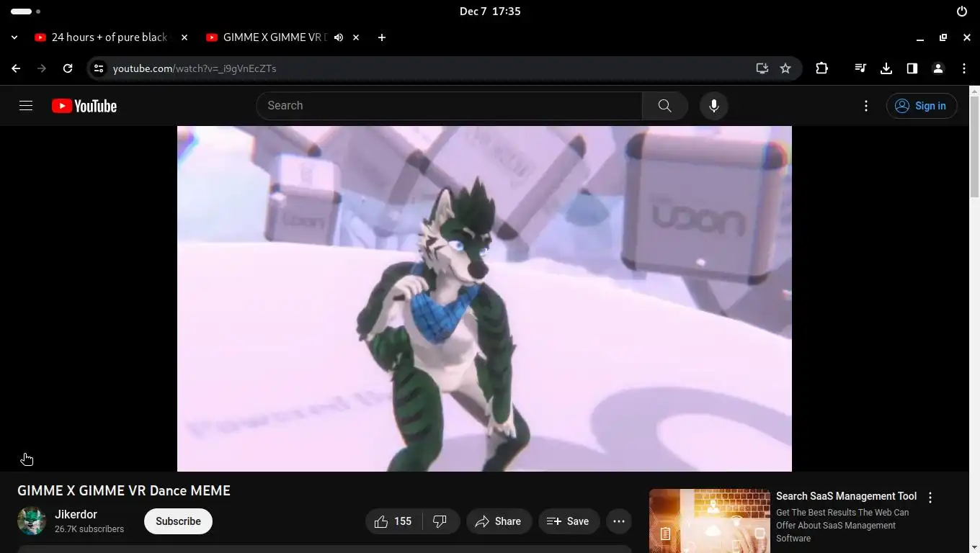Open Jikerdor channel avatar
Viewport: 980px width, 553px height.
(32, 521)
